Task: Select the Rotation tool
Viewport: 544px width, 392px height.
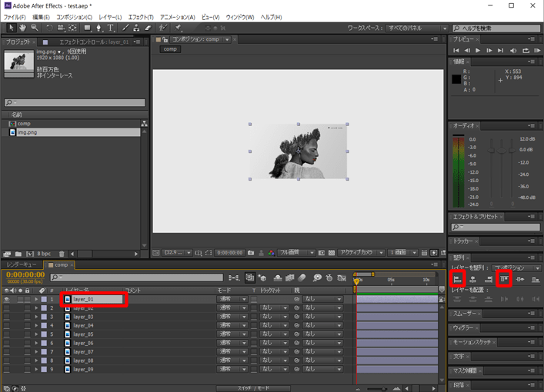Action: 49,28
